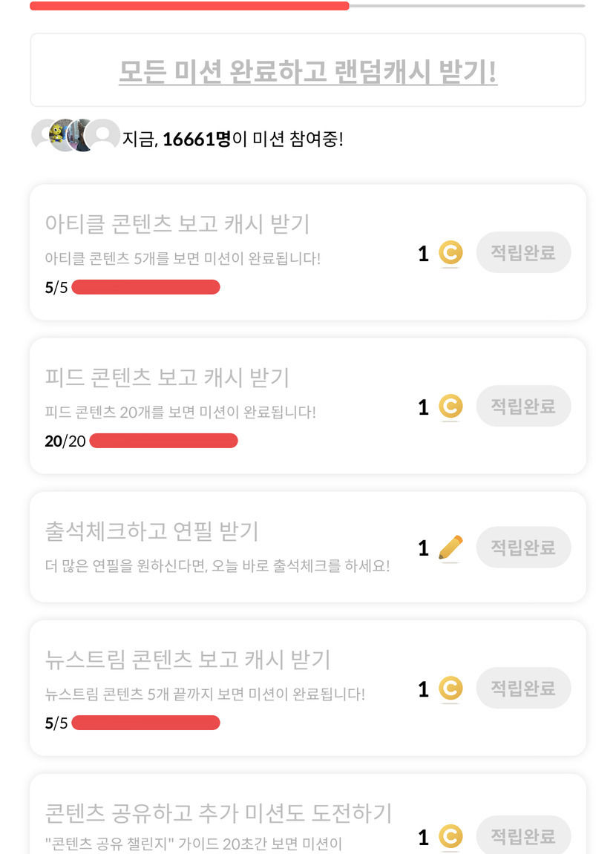Screen dimensions: 616x854
Task: Open the 콘텐츠 공유하고 추가 미션도 도전하기 title
Action: click(218, 813)
